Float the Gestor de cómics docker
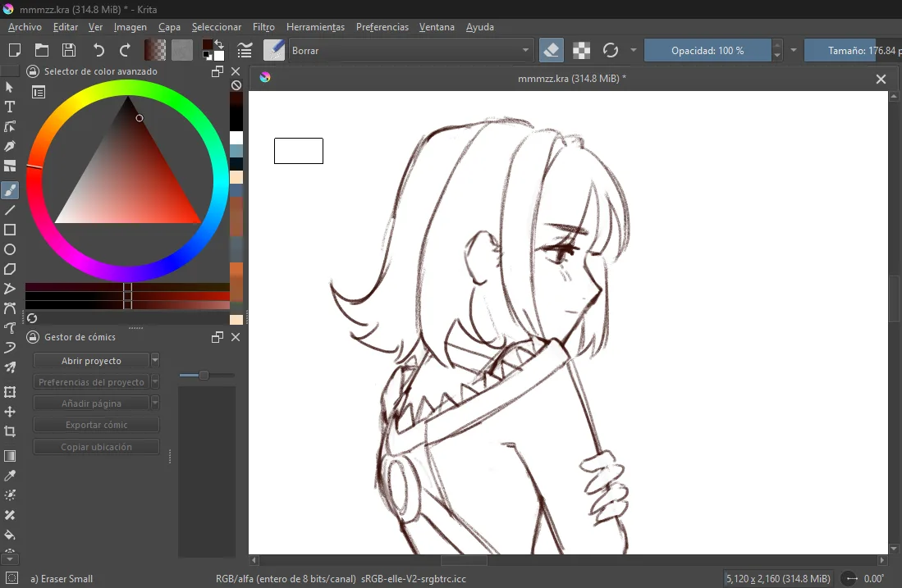 pos(217,337)
